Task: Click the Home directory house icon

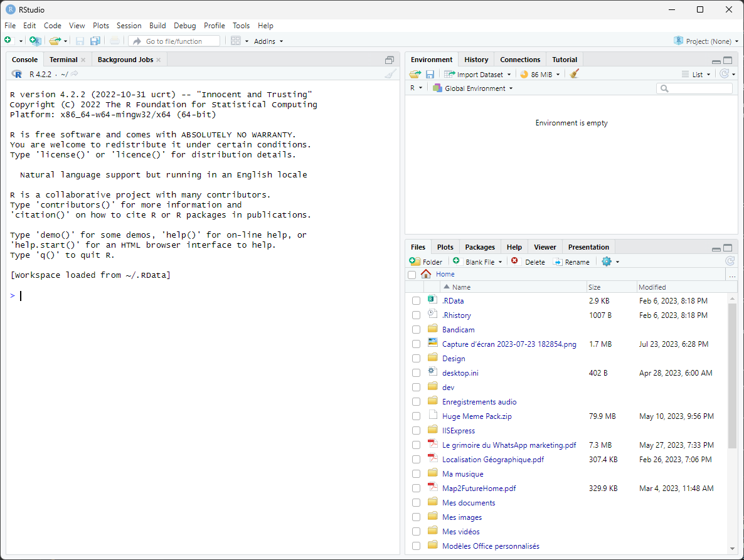Action: [x=425, y=274]
